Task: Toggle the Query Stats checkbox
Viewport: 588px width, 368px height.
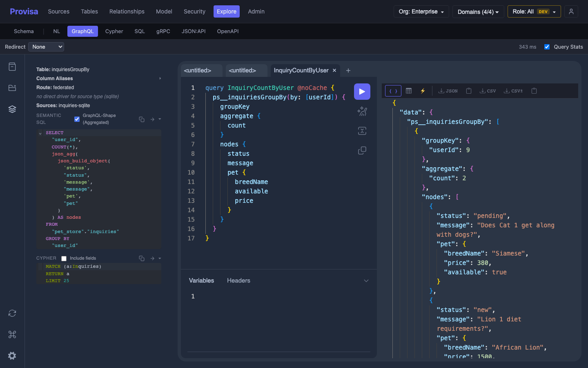Action: (547, 47)
